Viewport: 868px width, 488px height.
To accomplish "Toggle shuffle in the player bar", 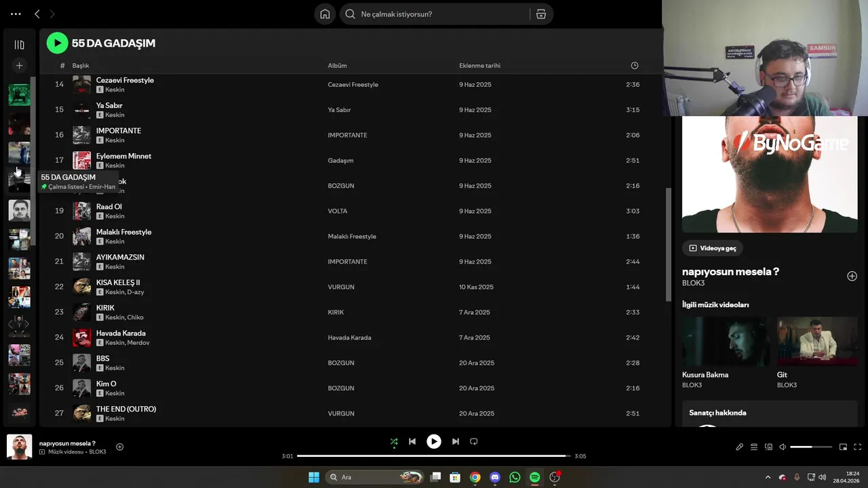I will point(394,442).
